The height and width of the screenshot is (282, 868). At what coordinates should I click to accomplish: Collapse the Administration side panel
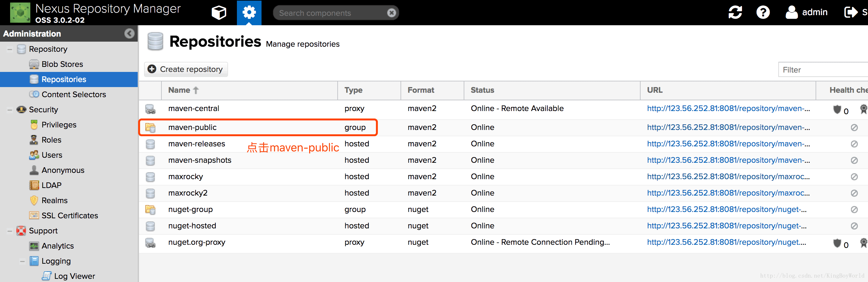pyautogui.click(x=130, y=33)
